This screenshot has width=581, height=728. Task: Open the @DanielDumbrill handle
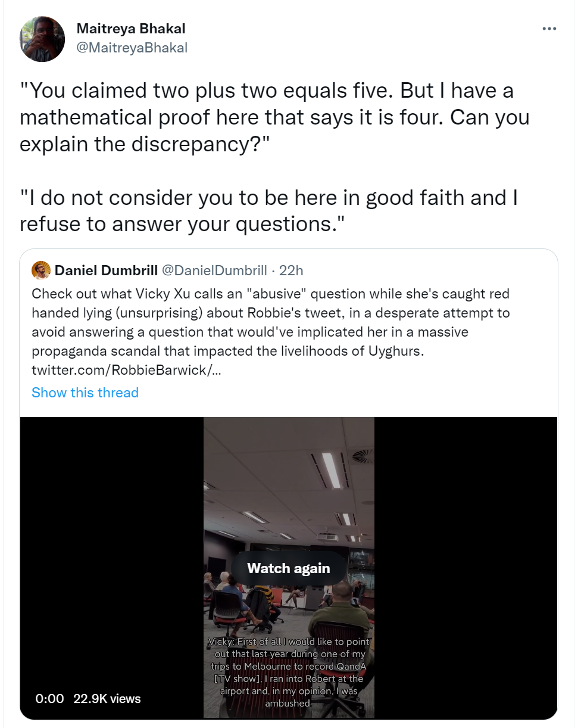coord(214,270)
